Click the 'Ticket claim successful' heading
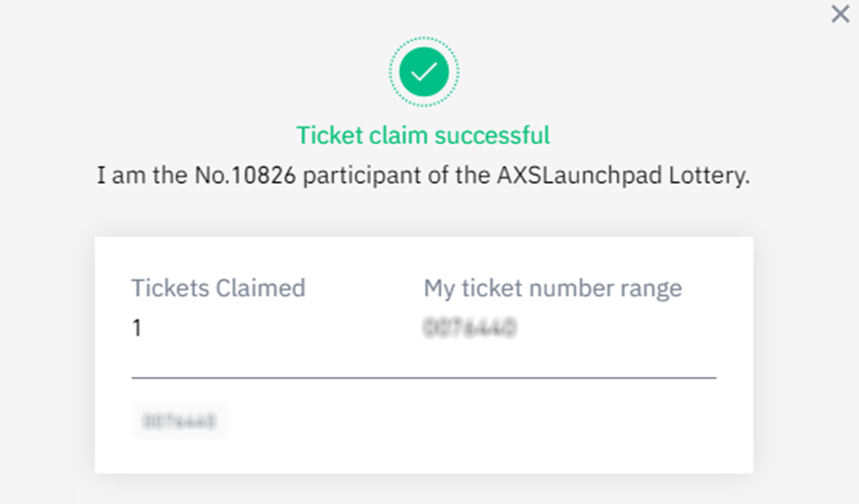Viewport: 859px width, 504px height. [423, 135]
